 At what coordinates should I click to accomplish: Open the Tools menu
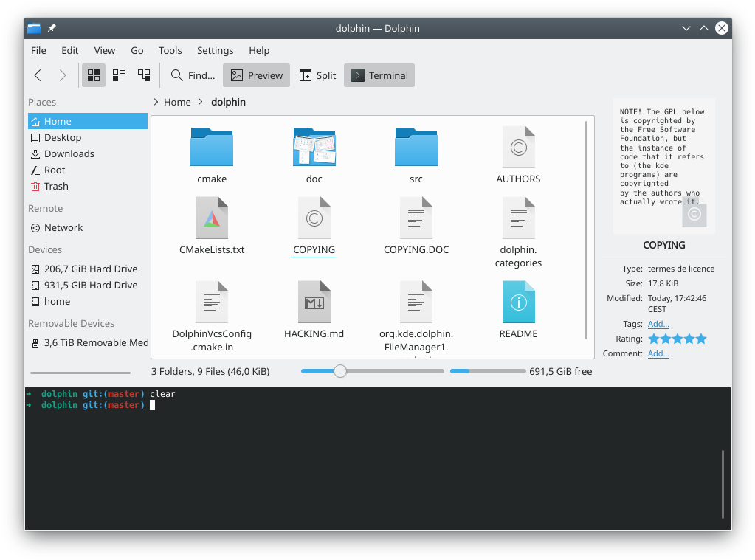pyautogui.click(x=170, y=51)
